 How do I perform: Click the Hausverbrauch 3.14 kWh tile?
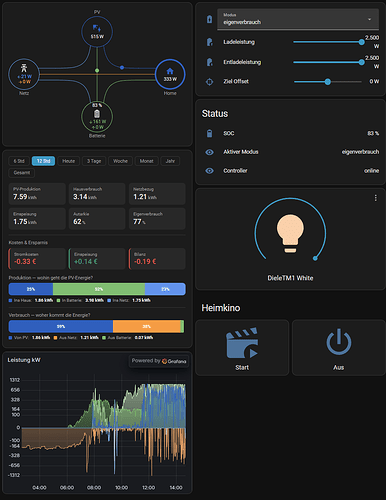coord(97,194)
